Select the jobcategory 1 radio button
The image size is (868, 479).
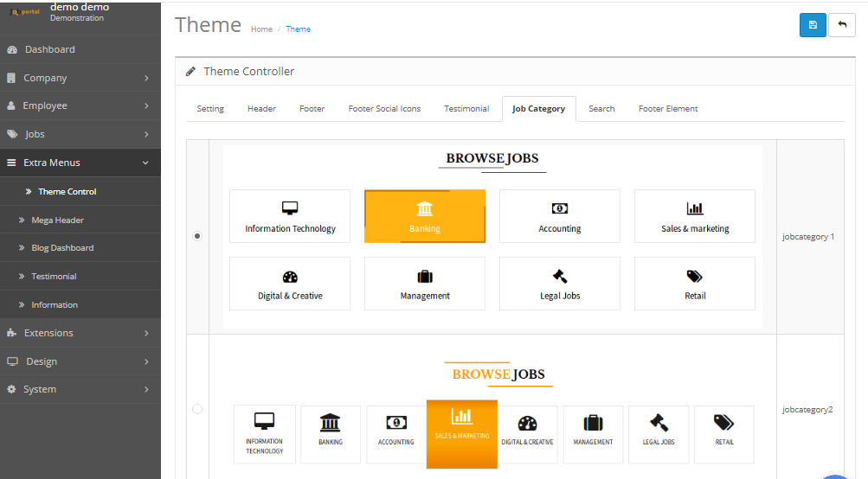pyautogui.click(x=197, y=236)
